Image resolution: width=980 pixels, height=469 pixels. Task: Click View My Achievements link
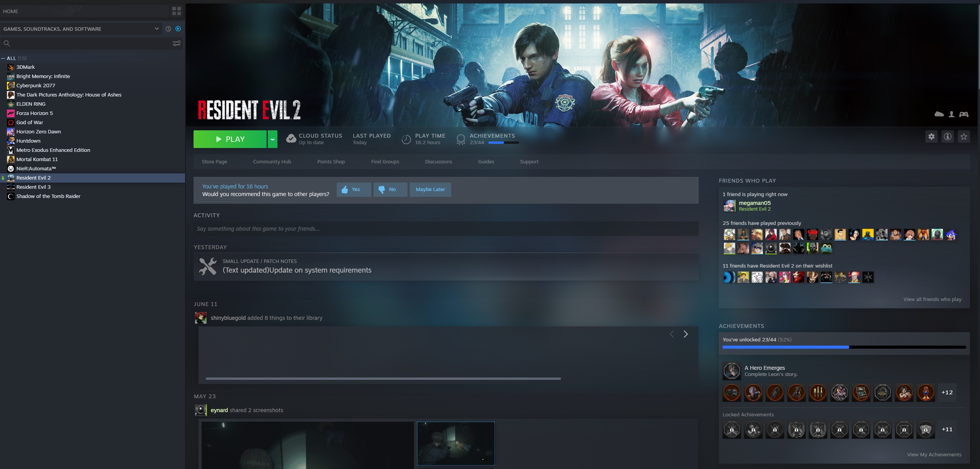pyautogui.click(x=934, y=454)
